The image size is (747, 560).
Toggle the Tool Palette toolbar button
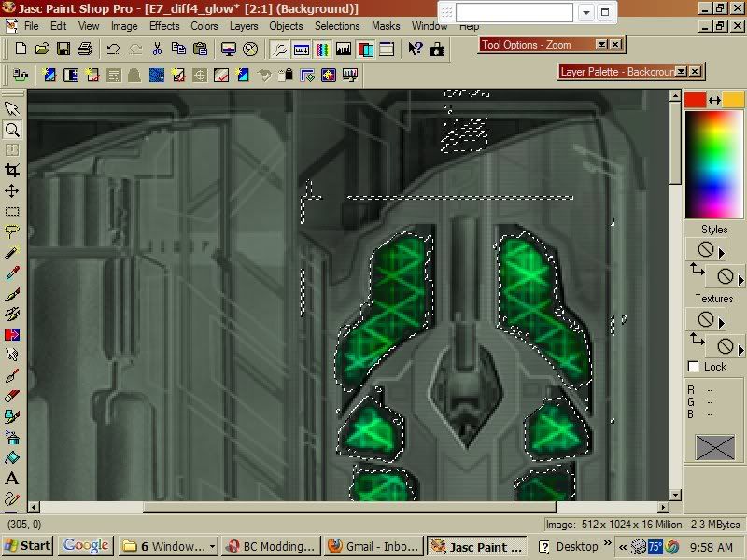tap(279, 49)
